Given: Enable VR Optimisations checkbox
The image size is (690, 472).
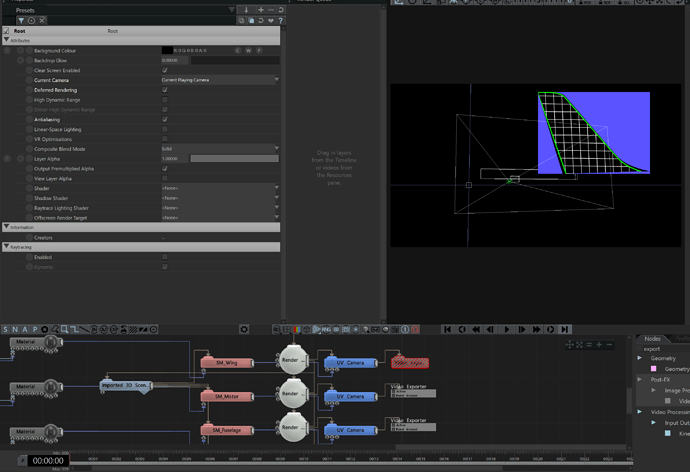Looking at the screenshot, I should pos(165,139).
